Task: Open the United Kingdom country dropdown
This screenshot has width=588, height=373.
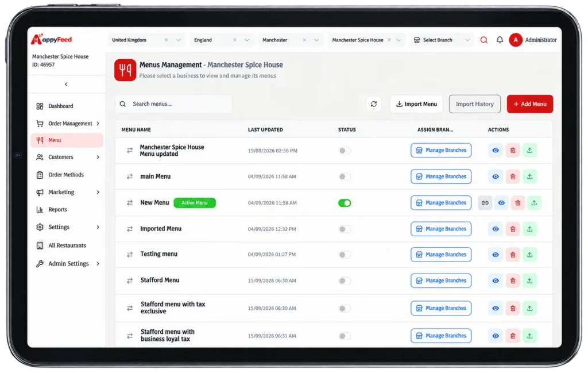Action: coord(179,40)
